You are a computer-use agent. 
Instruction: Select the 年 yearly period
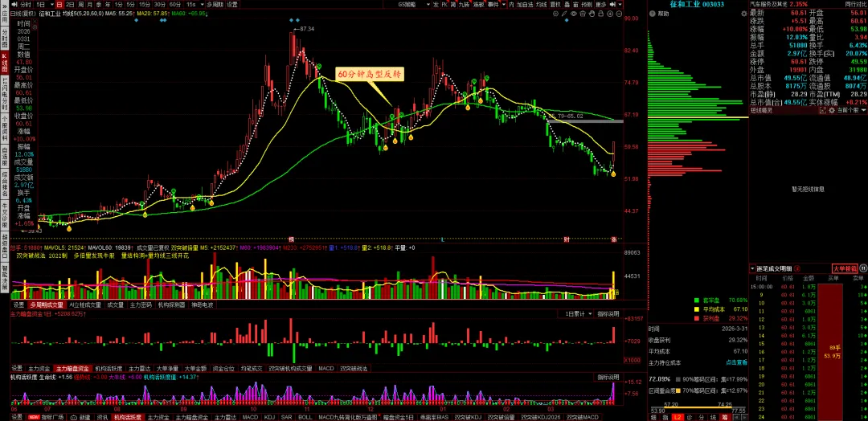108,4
